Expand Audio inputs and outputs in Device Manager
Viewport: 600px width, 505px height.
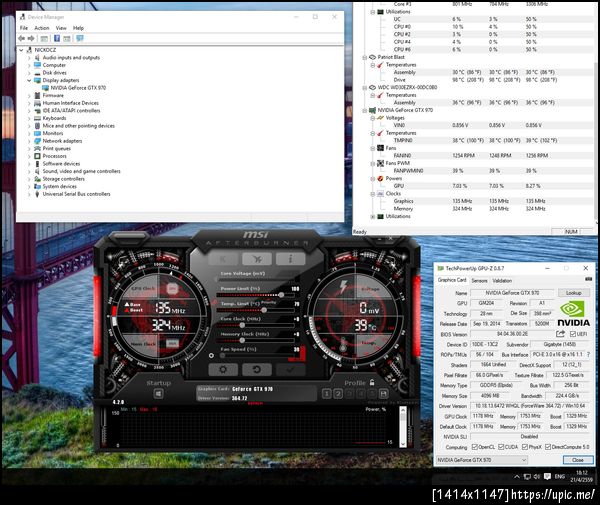[x=29, y=58]
